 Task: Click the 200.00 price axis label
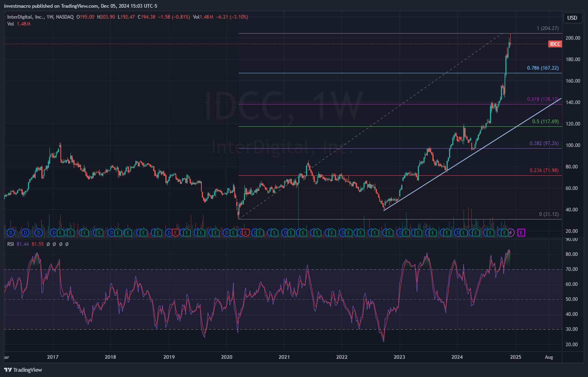pos(573,38)
